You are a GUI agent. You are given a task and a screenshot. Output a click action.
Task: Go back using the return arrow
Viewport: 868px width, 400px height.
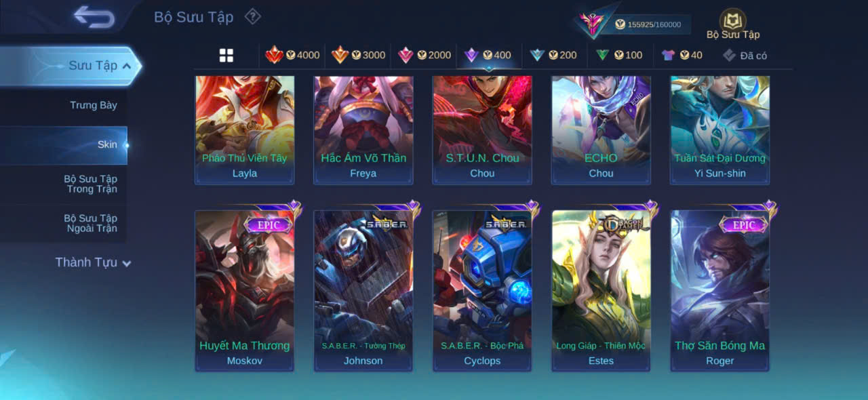tap(94, 17)
